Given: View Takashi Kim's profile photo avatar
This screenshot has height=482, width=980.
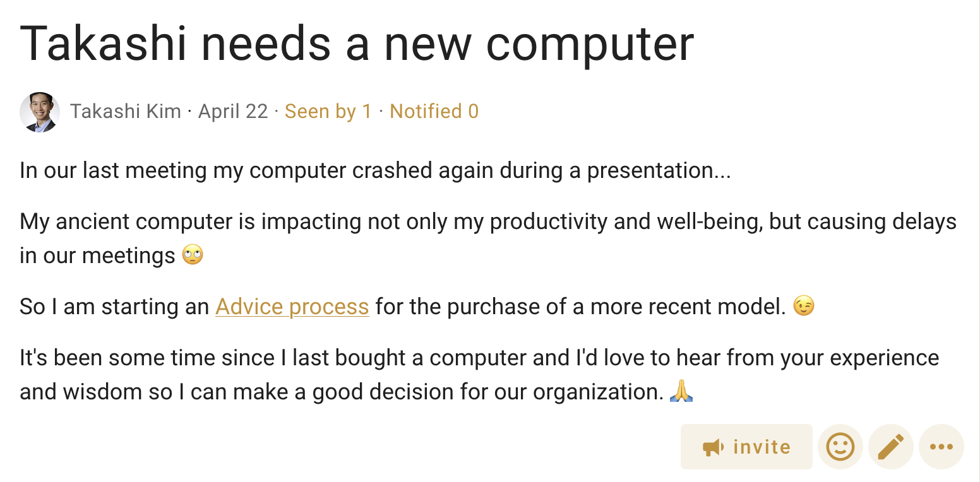Looking at the screenshot, I should pyautogui.click(x=40, y=112).
